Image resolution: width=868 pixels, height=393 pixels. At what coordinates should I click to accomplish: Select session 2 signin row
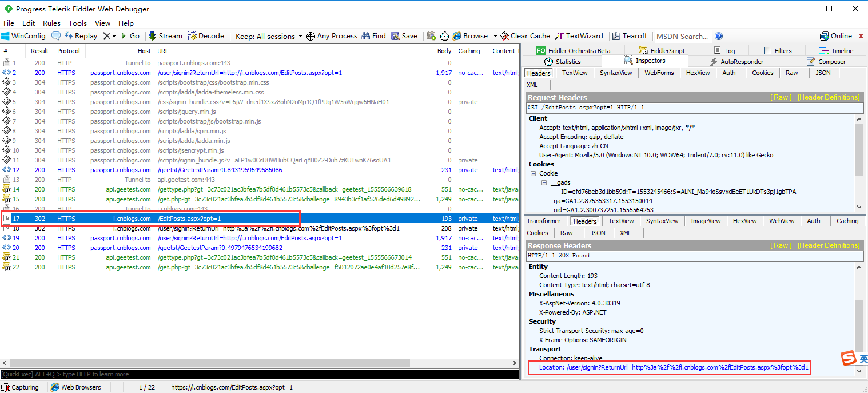coord(260,73)
